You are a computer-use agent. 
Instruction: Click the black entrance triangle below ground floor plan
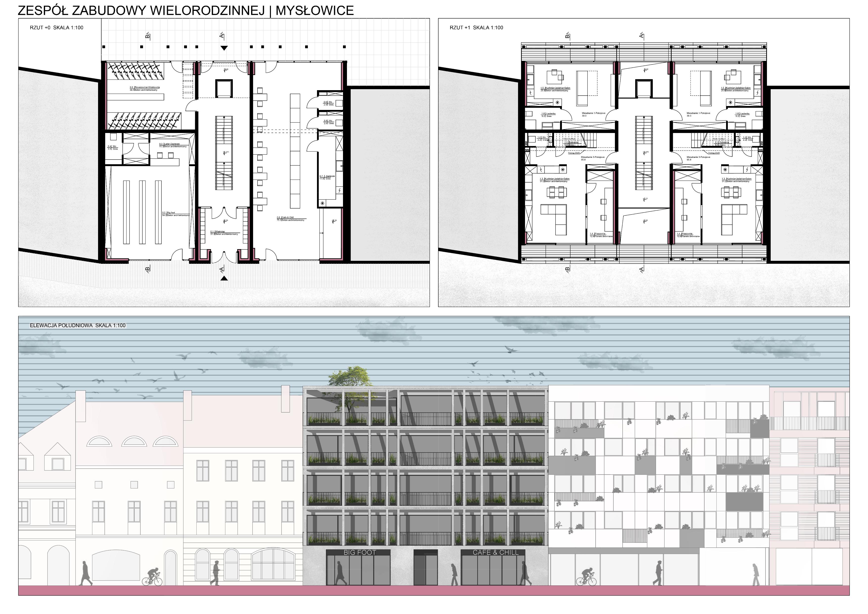(x=224, y=278)
